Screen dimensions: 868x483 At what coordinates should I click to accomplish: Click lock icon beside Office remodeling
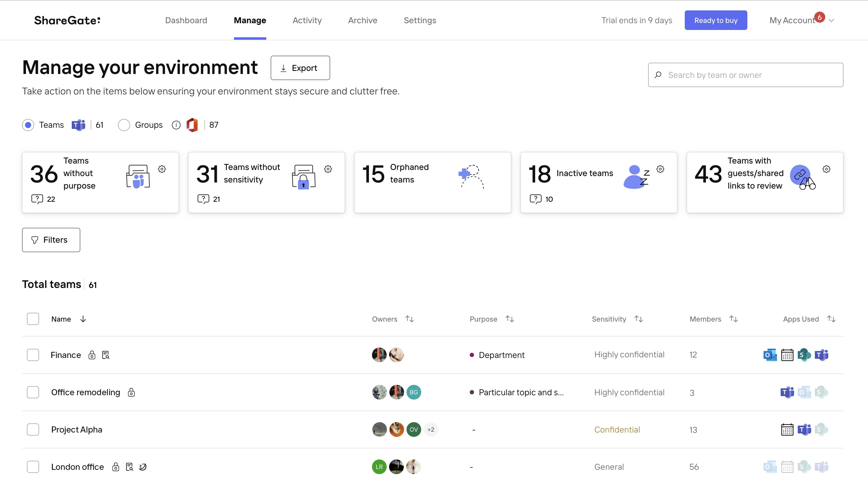(x=131, y=392)
